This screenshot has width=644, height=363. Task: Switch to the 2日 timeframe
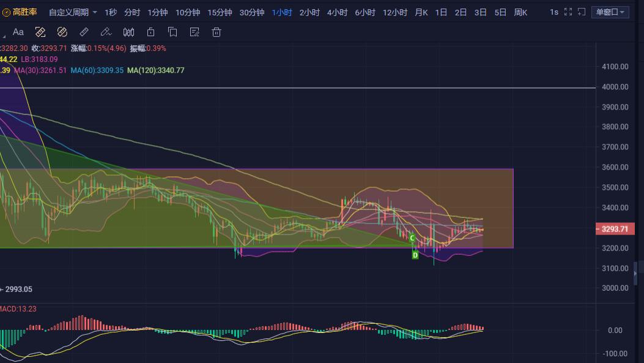tap(461, 12)
